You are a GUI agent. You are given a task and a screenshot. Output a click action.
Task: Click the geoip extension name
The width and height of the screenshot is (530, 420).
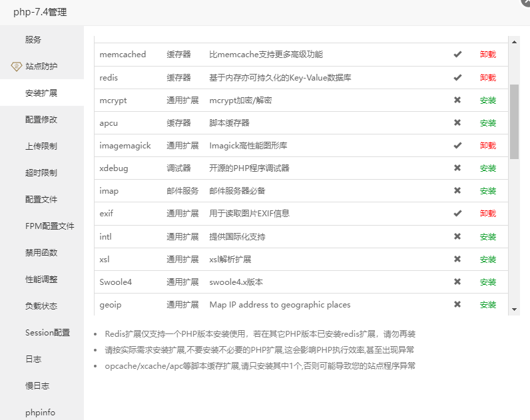(x=110, y=305)
